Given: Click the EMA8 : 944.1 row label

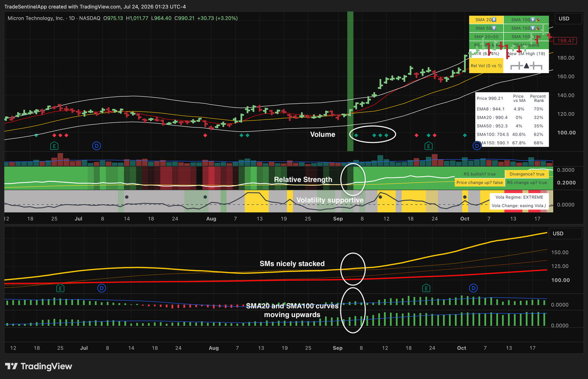Looking at the screenshot, I should point(491,109).
